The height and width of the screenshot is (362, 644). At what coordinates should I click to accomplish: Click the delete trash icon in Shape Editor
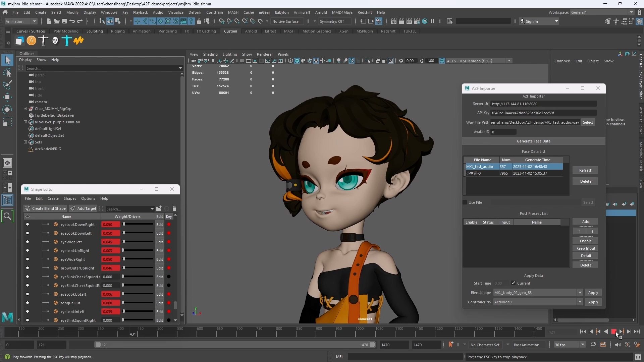tap(174, 208)
